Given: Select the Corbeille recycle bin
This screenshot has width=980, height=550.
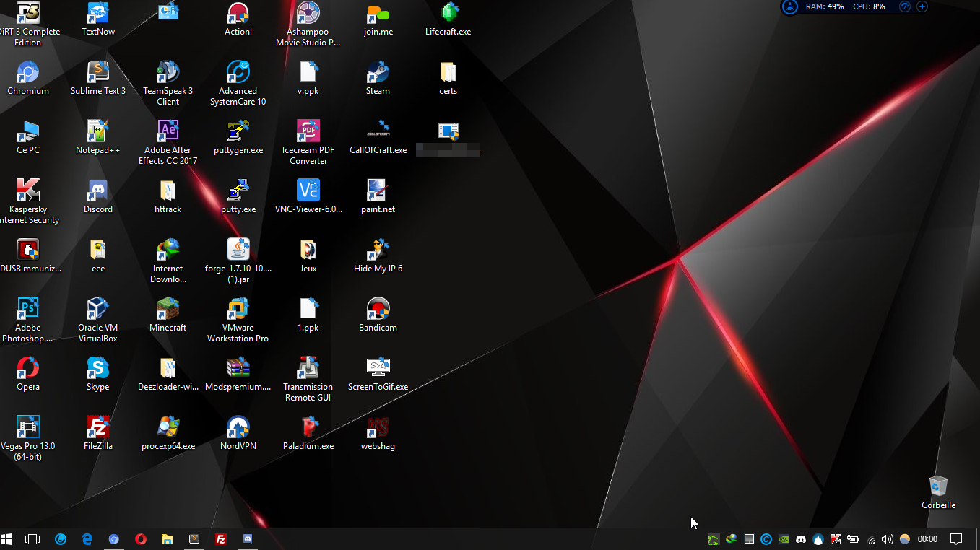Looking at the screenshot, I should [x=938, y=488].
